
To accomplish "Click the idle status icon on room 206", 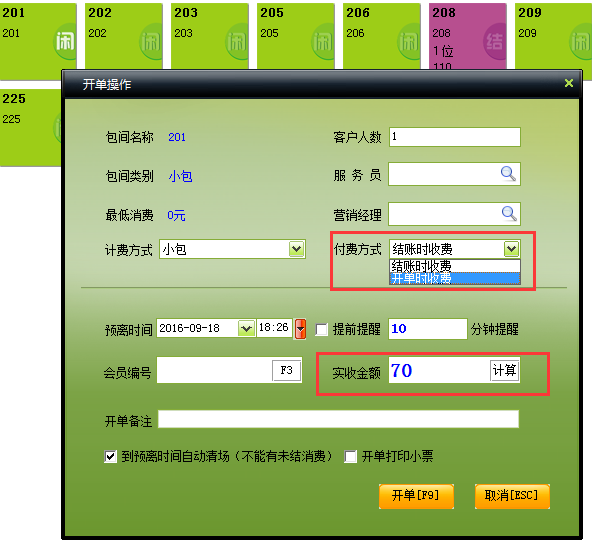I will (409, 42).
